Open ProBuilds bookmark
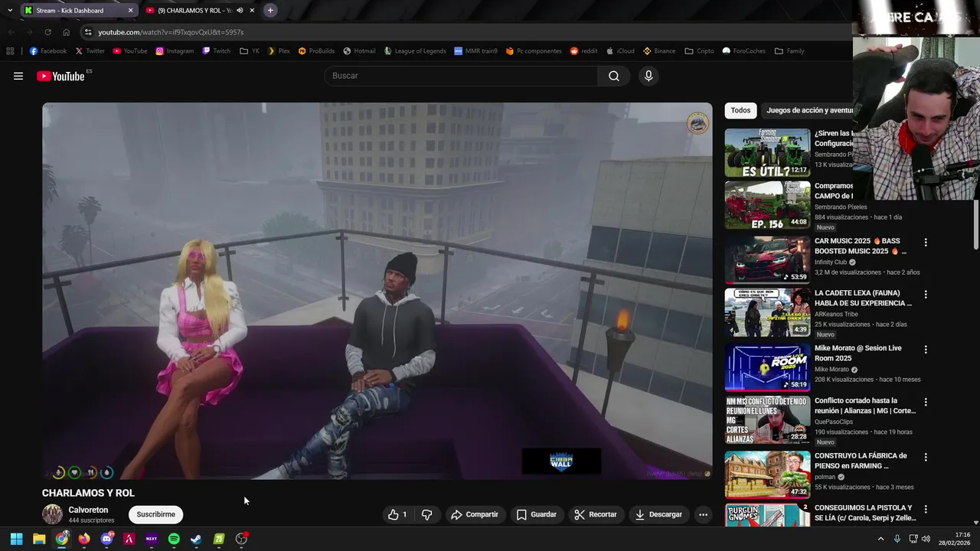The height and width of the screenshot is (551, 980). [x=316, y=51]
